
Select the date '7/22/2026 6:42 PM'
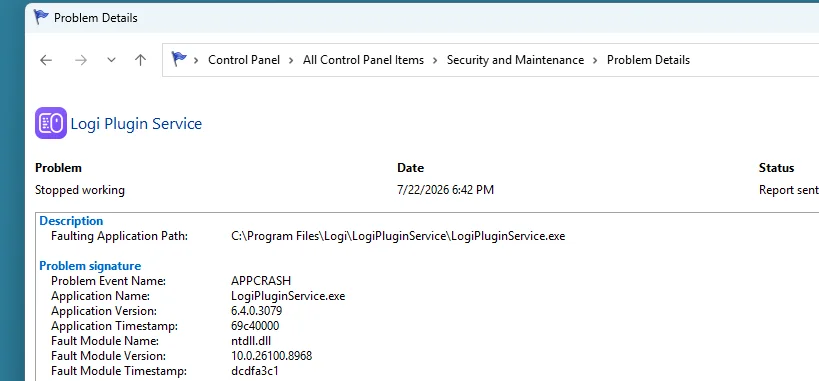[x=446, y=190]
